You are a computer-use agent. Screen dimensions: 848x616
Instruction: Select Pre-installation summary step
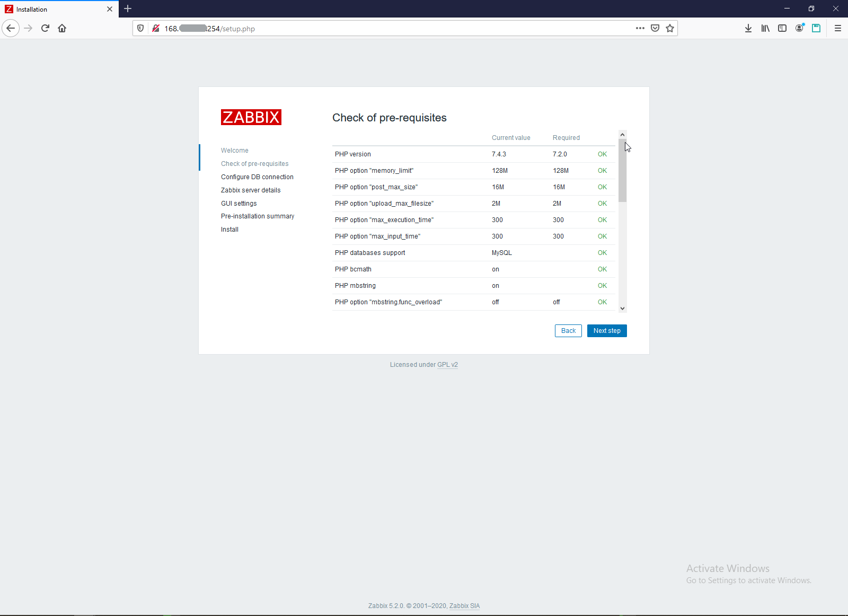[x=258, y=216]
